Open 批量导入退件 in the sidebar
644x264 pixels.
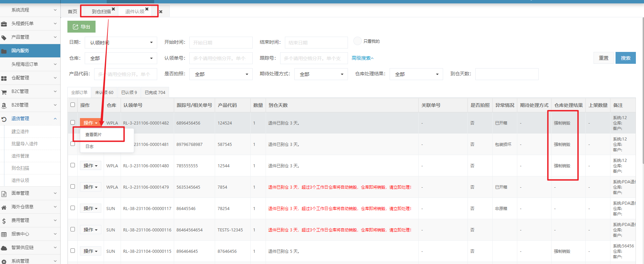pos(25,144)
